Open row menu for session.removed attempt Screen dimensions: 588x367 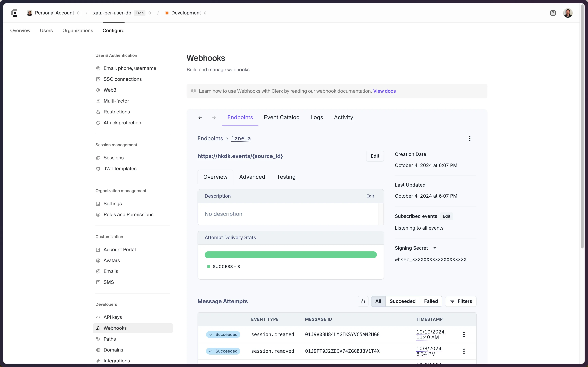click(464, 351)
